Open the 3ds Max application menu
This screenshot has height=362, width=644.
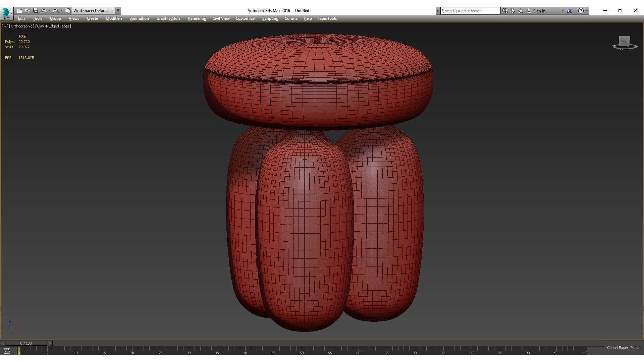click(x=7, y=13)
